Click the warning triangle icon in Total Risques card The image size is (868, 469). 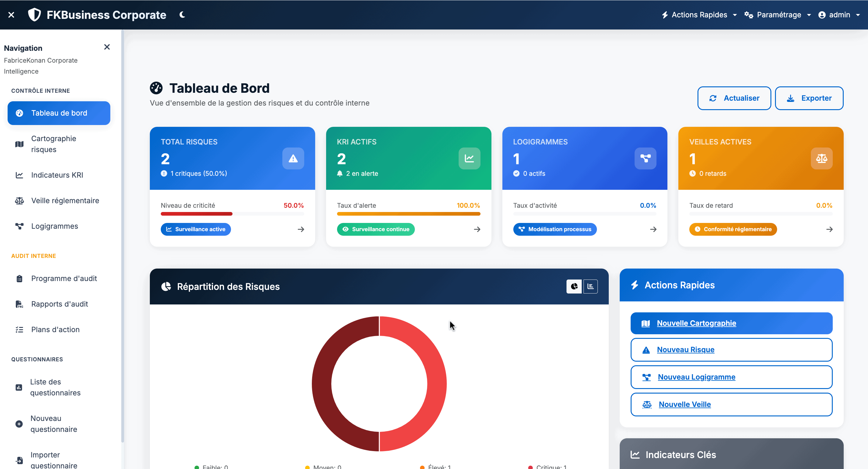pyautogui.click(x=293, y=158)
